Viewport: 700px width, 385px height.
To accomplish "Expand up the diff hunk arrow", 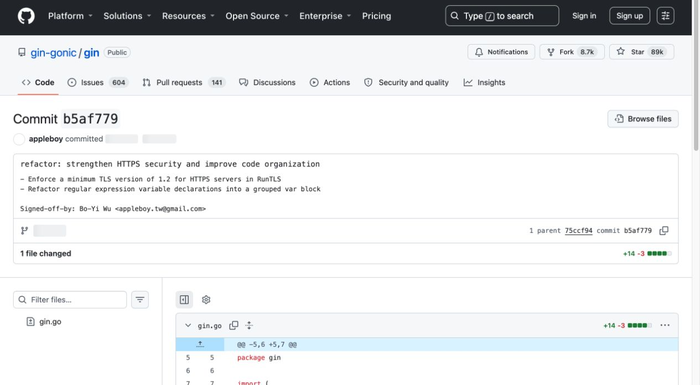I will coord(200,344).
